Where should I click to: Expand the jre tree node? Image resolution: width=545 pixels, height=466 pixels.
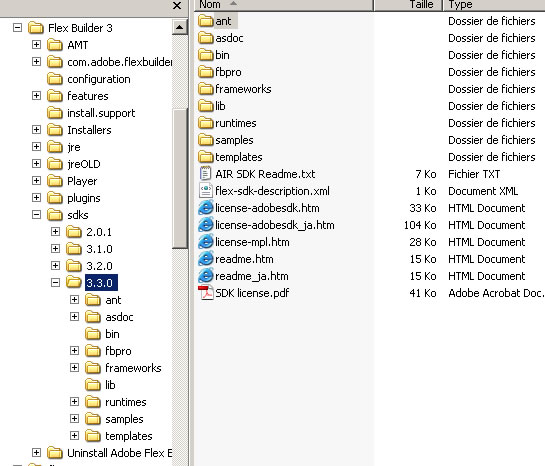click(36, 147)
